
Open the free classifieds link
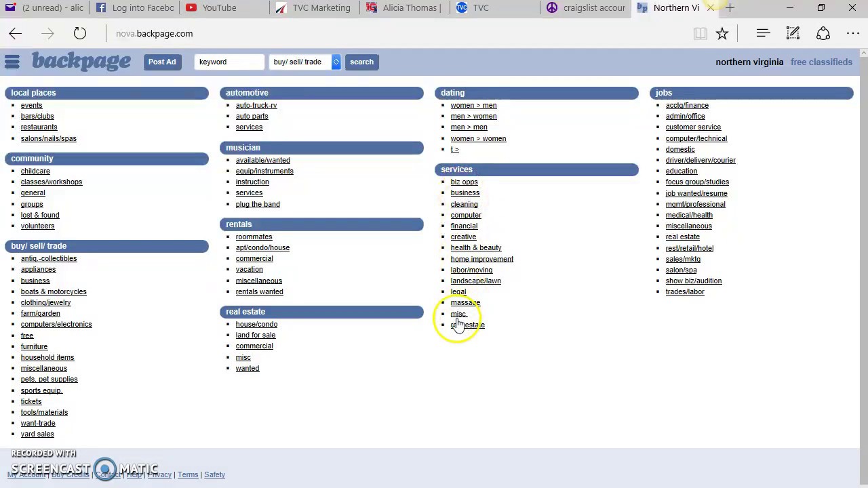coord(821,62)
